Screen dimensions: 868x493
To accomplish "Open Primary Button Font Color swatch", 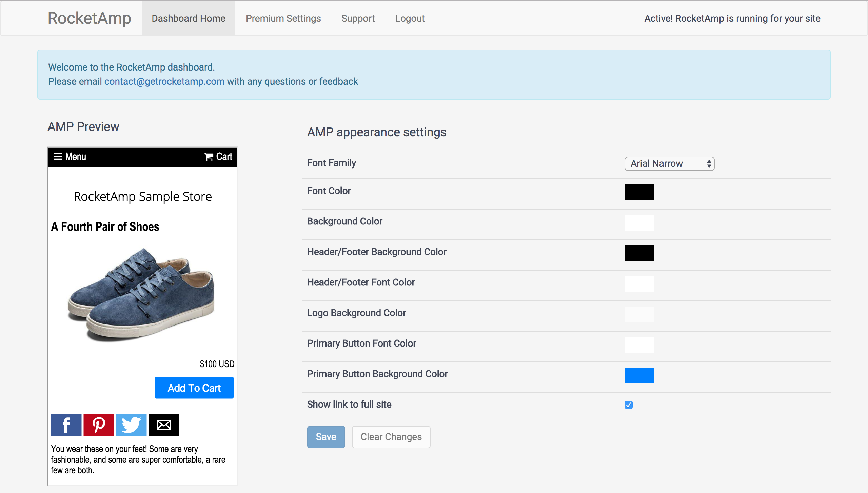I will 639,345.
